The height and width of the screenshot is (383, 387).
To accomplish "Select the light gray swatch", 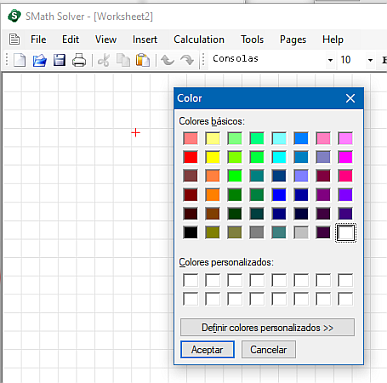I will tap(301, 232).
